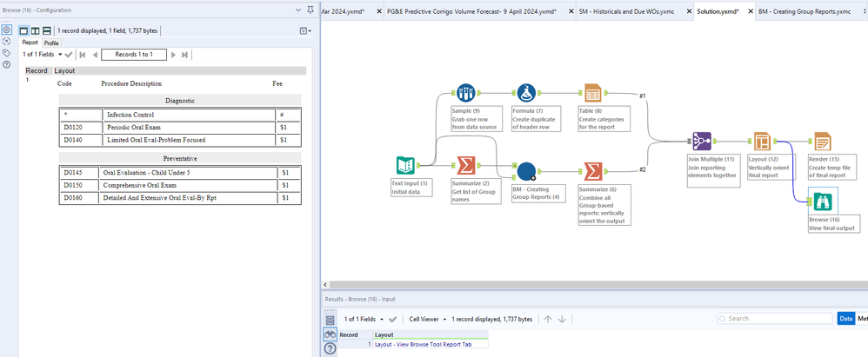Switch to the Profile tab
Viewport: 868px width, 357px height.
pyautogui.click(x=51, y=43)
